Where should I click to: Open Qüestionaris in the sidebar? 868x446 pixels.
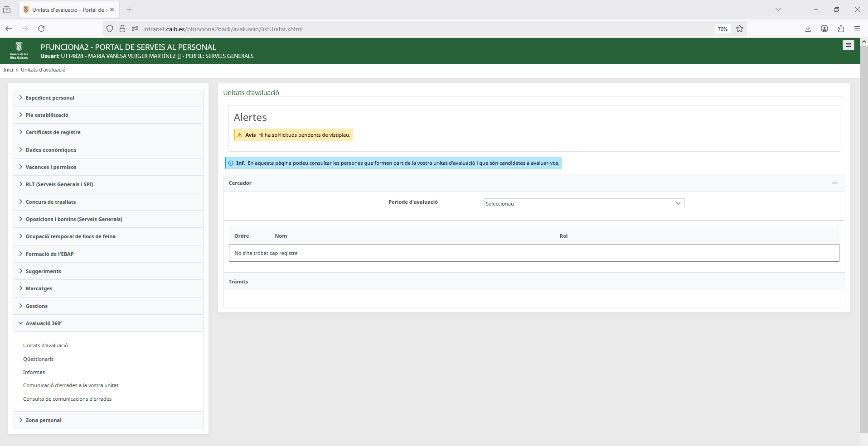click(x=38, y=359)
